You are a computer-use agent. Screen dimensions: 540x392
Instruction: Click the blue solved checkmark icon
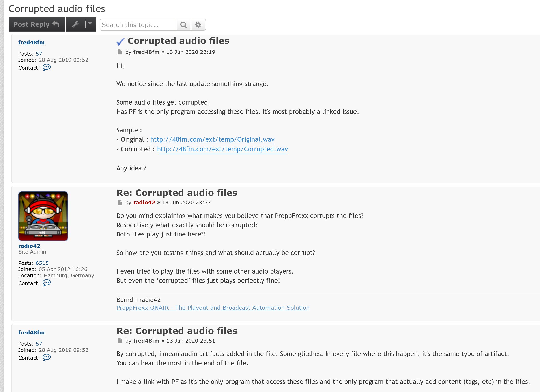click(x=120, y=42)
